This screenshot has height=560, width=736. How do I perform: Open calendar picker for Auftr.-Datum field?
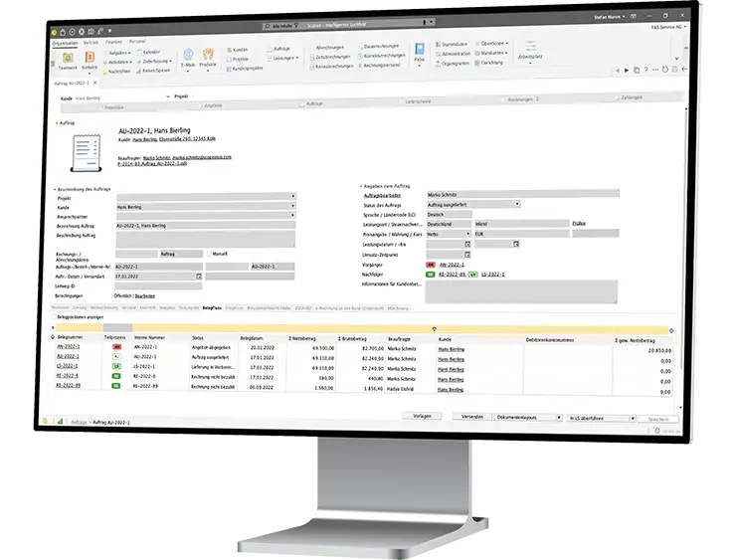tap(199, 277)
